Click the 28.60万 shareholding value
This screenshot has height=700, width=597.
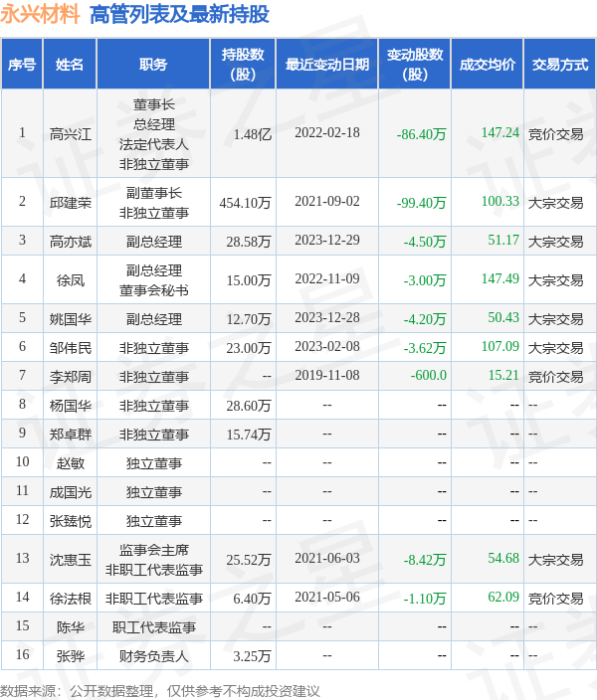pos(249,406)
